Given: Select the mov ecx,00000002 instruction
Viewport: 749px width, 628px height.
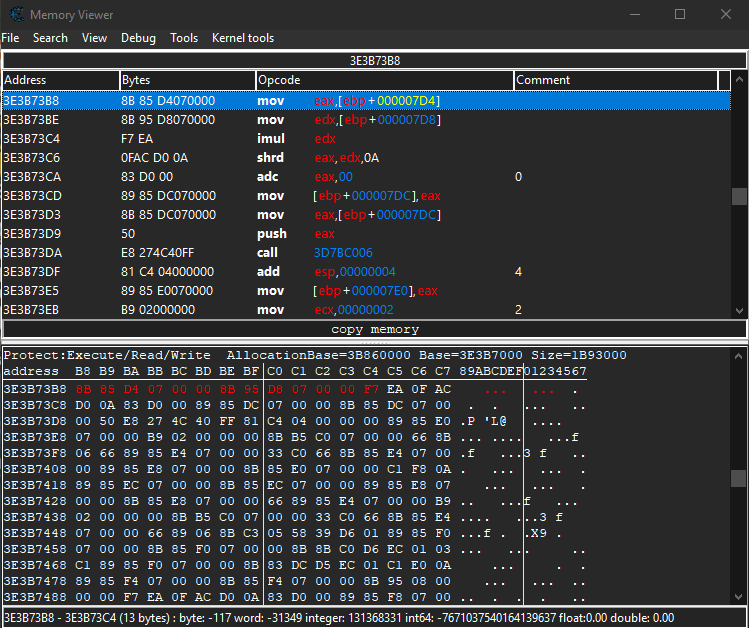Looking at the screenshot, I should click(366, 310).
